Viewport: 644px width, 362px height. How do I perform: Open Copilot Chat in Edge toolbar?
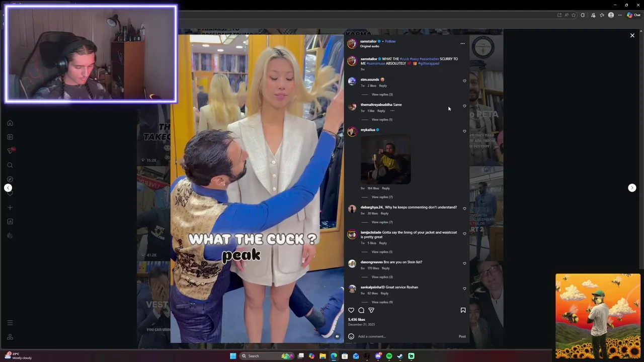click(633, 15)
